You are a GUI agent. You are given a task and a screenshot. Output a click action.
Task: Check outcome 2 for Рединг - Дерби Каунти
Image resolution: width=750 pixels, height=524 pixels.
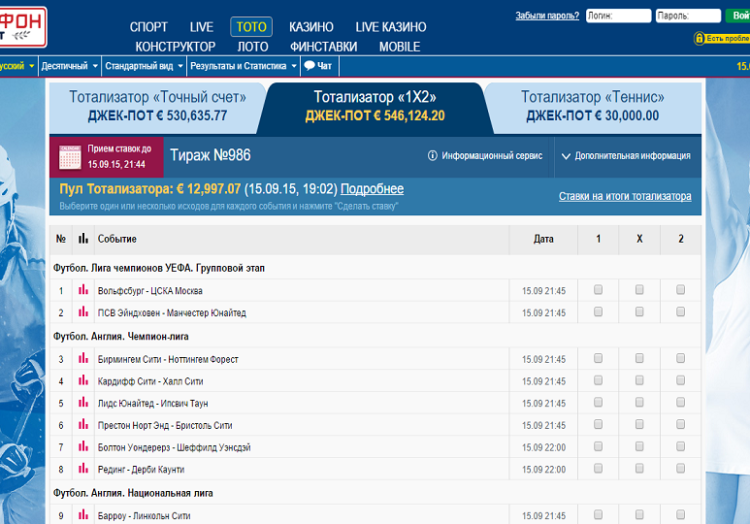(x=680, y=468)
